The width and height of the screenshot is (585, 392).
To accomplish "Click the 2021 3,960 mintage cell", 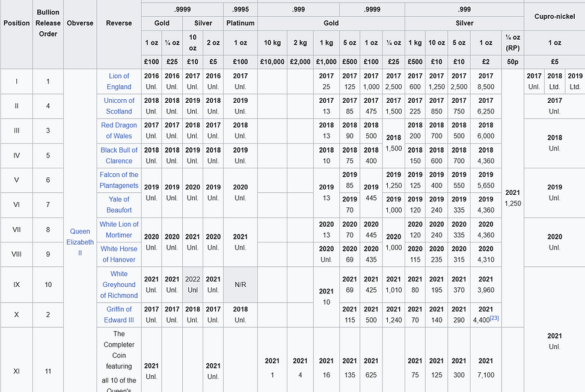I will tap(486, 284).
